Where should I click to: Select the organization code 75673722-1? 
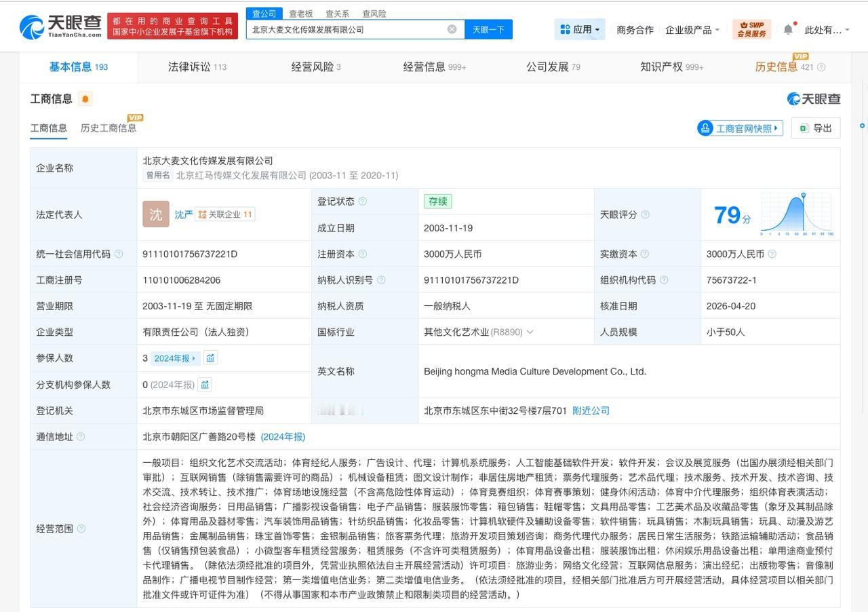pos(732,280)
